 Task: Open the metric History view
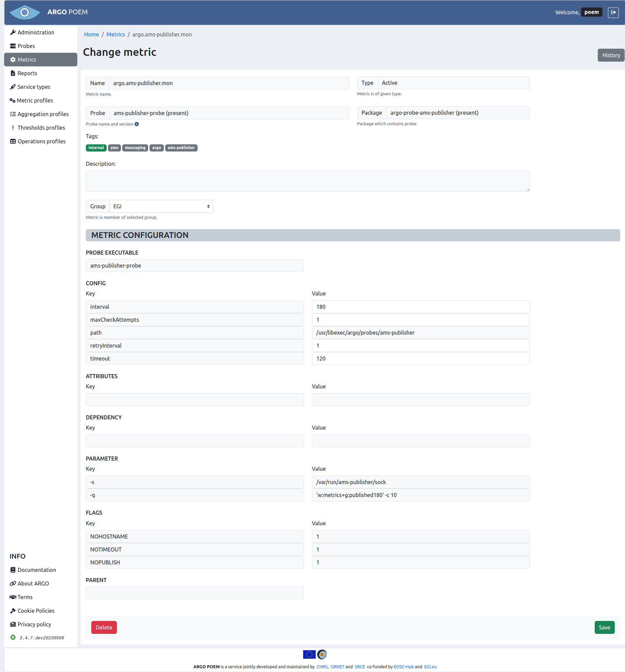click(611, 55)
